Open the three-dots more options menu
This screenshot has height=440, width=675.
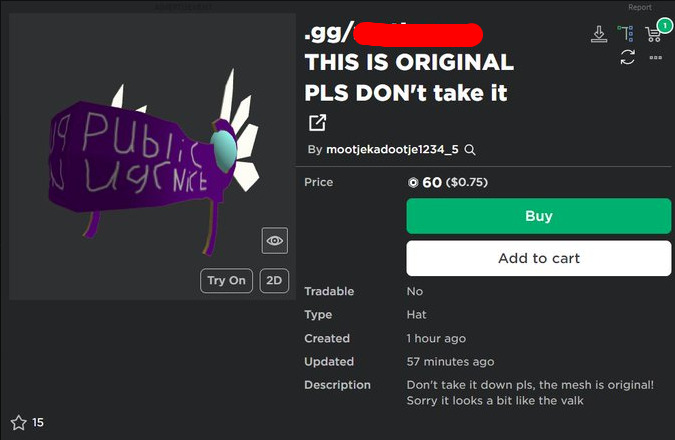click(x=655, y=57)
